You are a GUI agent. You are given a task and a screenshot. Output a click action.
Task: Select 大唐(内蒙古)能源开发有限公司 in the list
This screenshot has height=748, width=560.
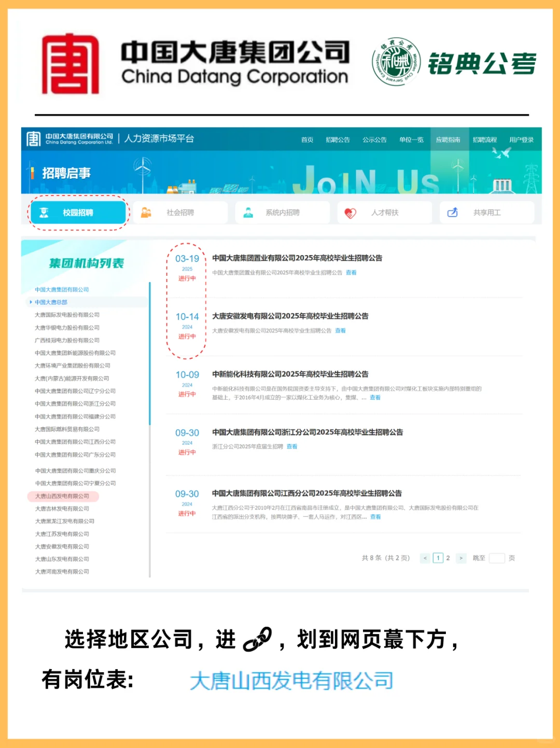pyautogui.click(x=72, y=378)
